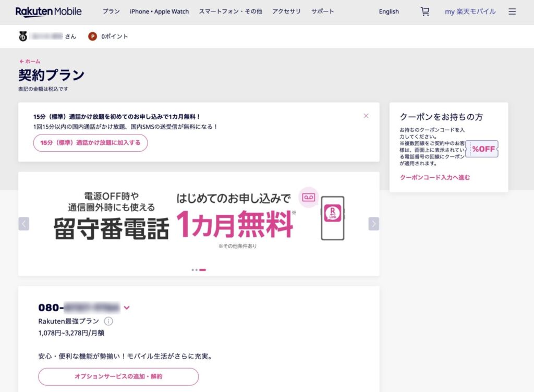Dismiss the 15分通話かけ放題 promotion notice
The height and width of the screenshot is (392, 534).
366,116
